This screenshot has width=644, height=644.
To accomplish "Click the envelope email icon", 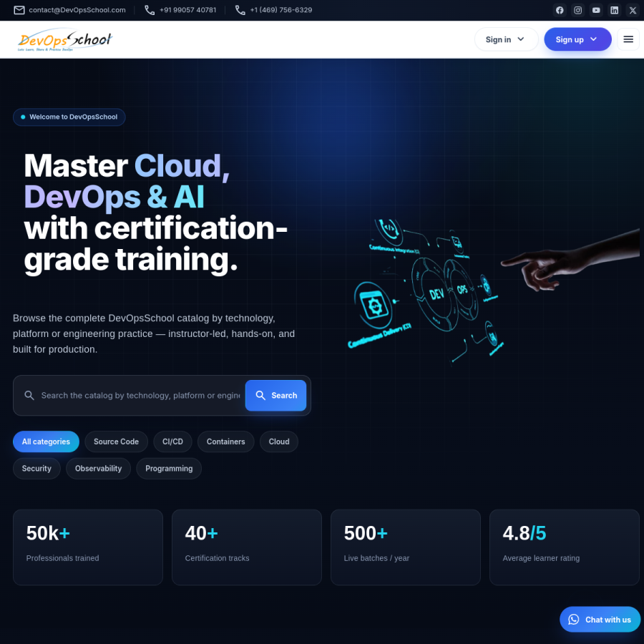I will pyautogui.click(x=19, y=10).
